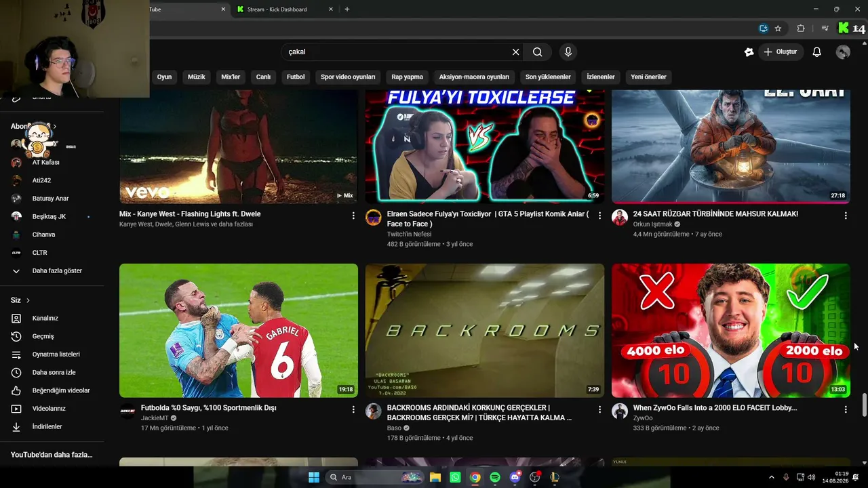Image resolution: width=868 pixels, height=488 pixels.
Task: Close the Stream - Kick Dashboard tab
Action: [x=331, y=9]
